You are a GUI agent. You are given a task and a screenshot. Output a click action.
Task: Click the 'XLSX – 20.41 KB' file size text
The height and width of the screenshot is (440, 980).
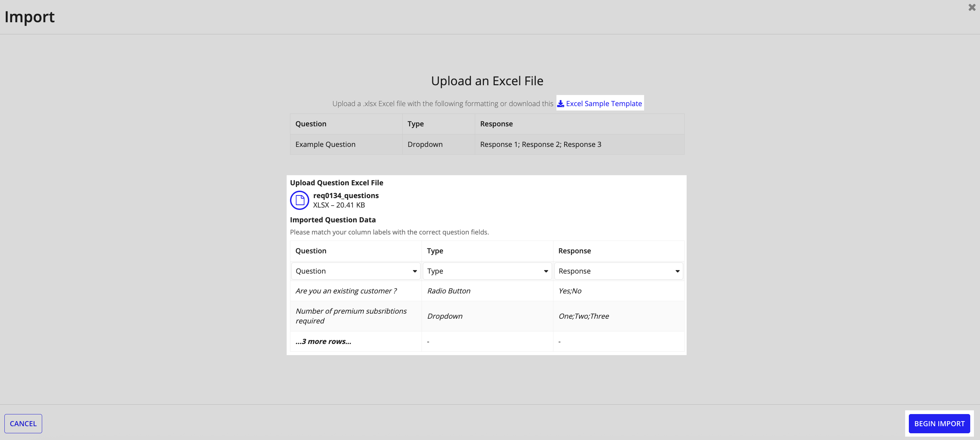[339, 205]
